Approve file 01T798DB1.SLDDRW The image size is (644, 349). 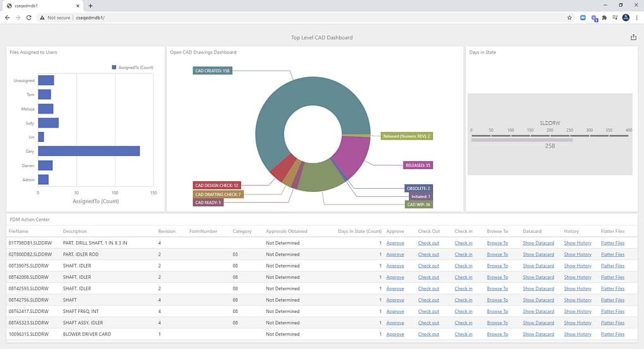(395, 243)
